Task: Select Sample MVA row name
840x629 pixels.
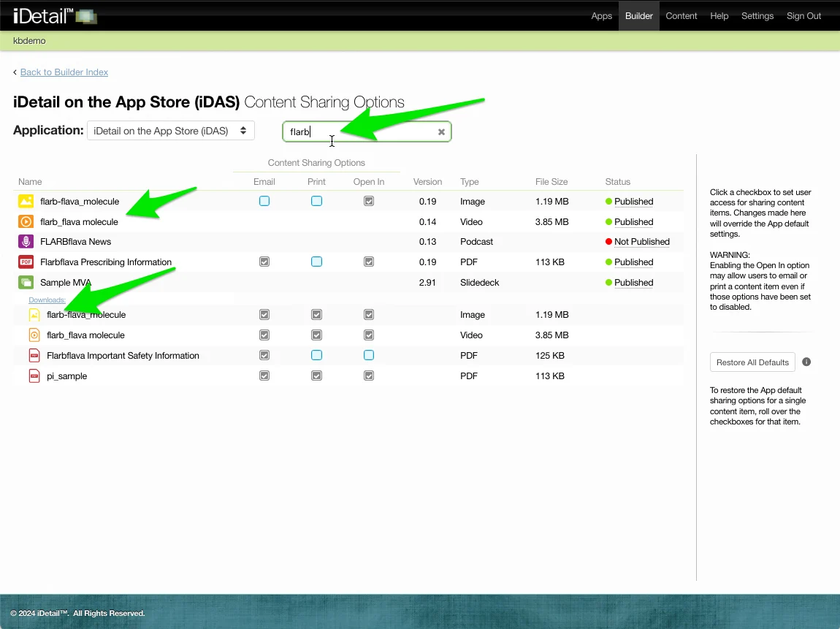Action: click(66, 282)
